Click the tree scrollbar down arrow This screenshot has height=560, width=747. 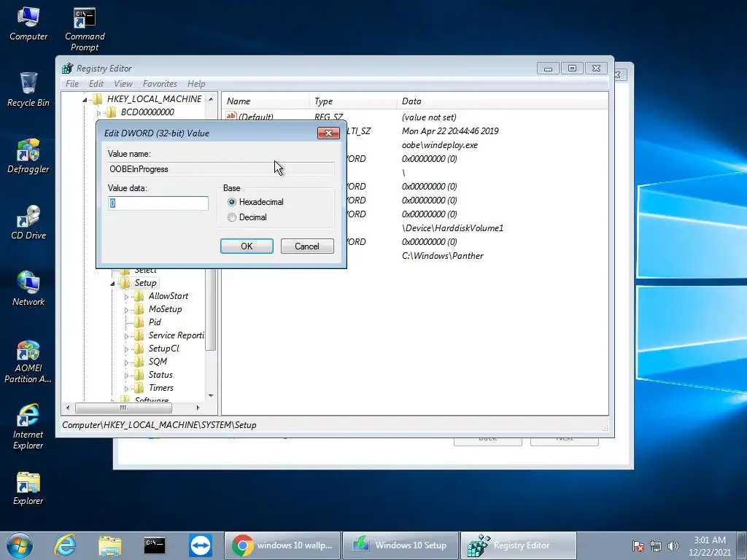[x=211, y=396]
